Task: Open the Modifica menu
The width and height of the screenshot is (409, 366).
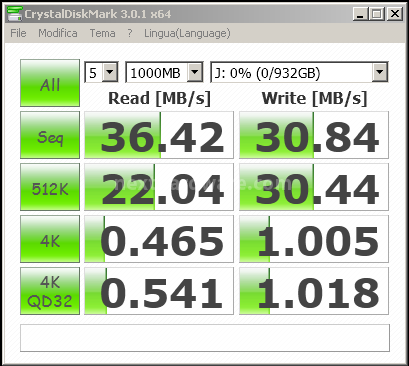Action: coord(58,33)
